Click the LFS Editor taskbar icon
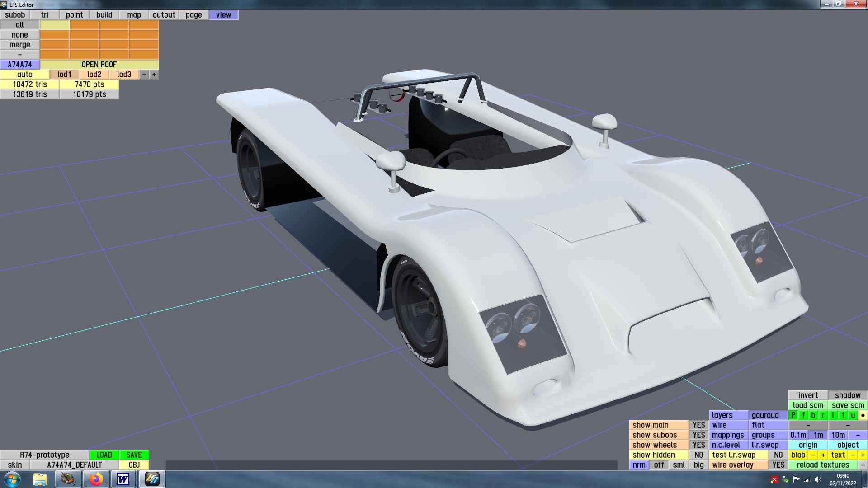Viewport: 868px width, 488px height. [x=152, y=479]
